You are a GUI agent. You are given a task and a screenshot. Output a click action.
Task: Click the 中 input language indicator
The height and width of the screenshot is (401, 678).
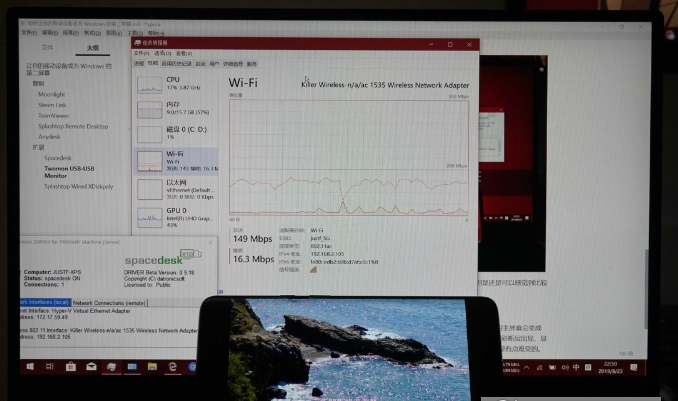point(576,367)
